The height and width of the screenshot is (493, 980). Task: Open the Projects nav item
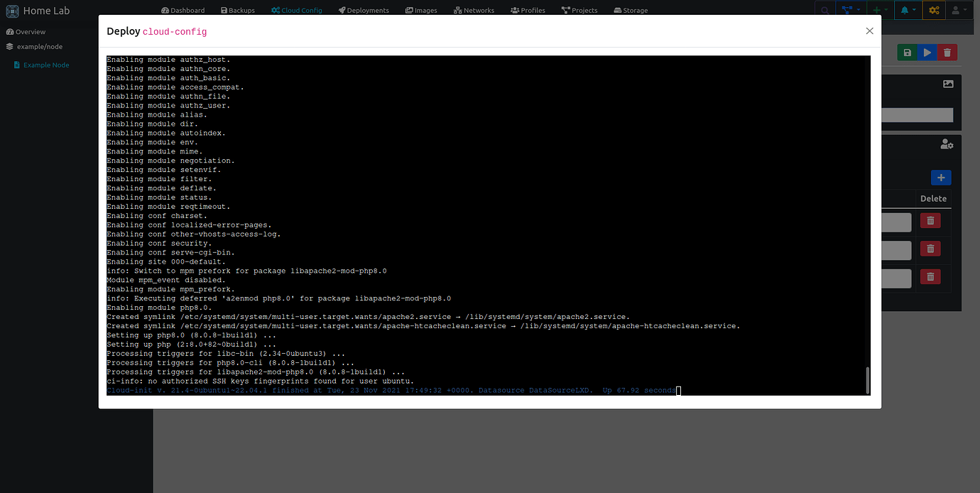click(579, 11)
